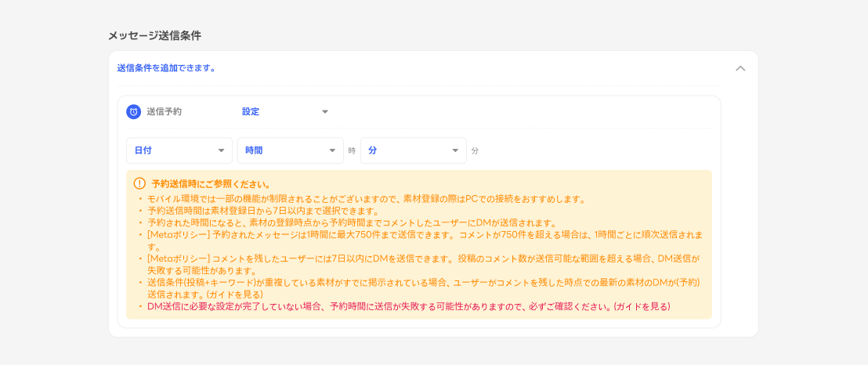Open the 設定 dropdown for 送信予約
Viewport: 868px width, 365px height.
[x=284, y=112]
